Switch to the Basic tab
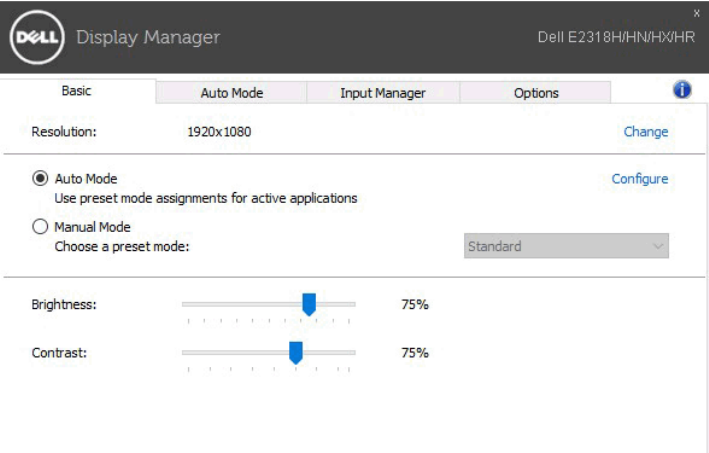 (77, 91)
